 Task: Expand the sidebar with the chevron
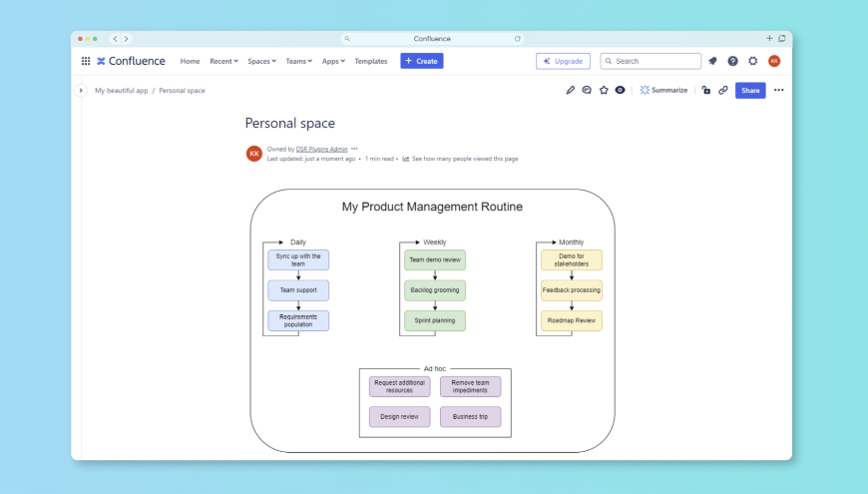[x=81, y=90]
